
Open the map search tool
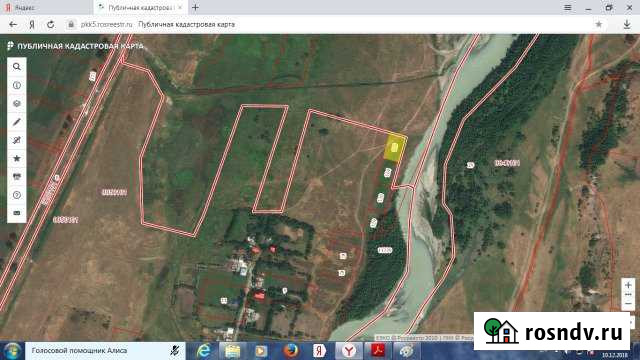coord(17,67)
